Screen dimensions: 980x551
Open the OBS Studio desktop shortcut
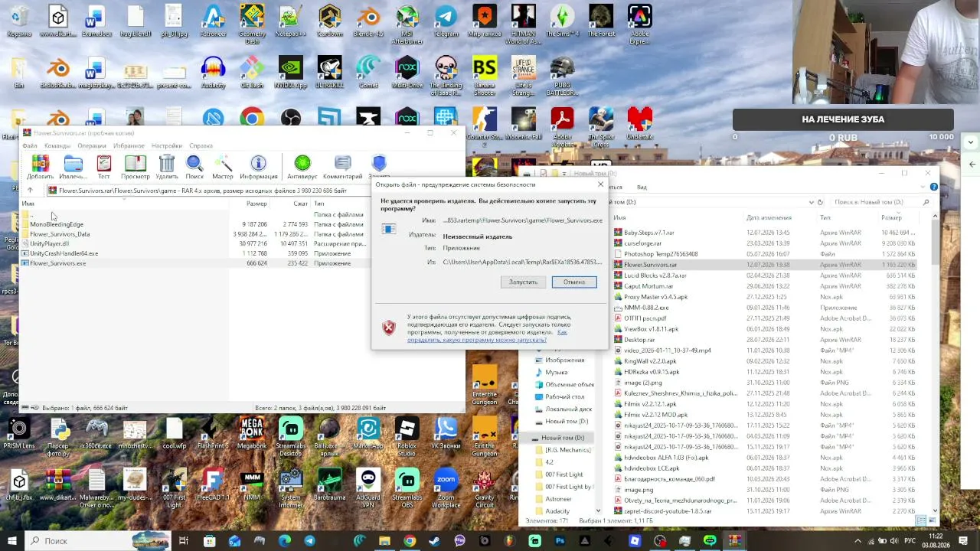pyautogui.click(x=291, y=119)
